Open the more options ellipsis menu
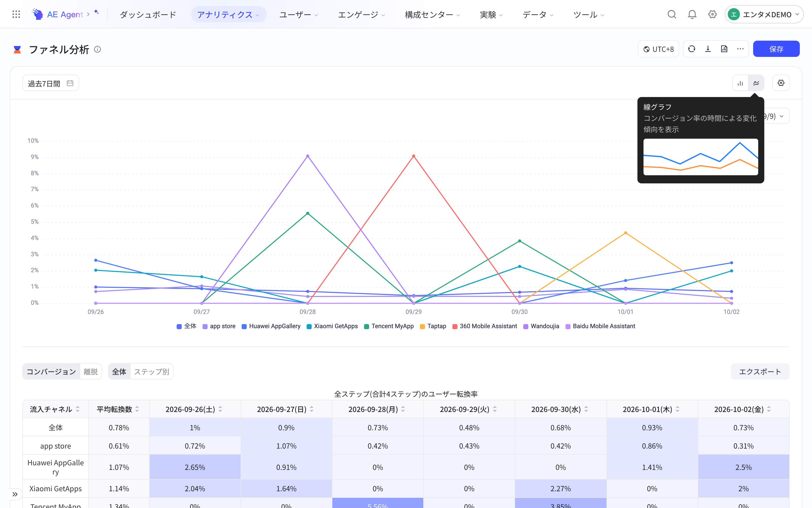 (740, 49)
